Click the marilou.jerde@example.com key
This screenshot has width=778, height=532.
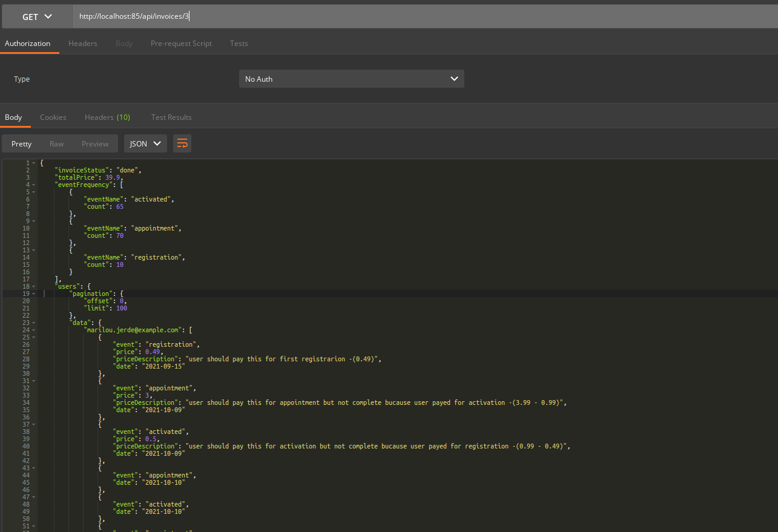pos(133,330)
